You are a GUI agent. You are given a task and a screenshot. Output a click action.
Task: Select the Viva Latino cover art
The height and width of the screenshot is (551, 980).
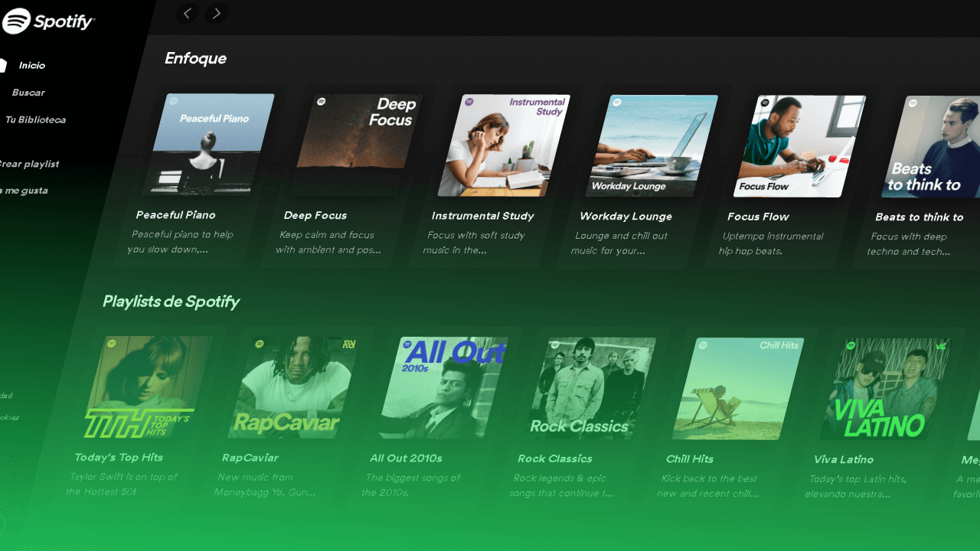pyautogui.click(x=887, y=390)
